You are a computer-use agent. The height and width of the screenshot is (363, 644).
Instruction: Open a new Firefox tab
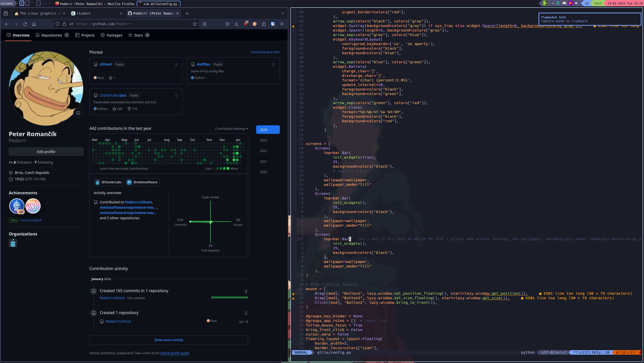[187, 13]
